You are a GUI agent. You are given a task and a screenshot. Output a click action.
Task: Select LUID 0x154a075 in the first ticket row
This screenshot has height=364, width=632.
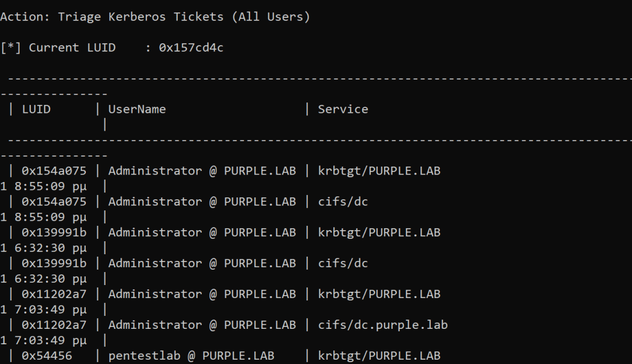(54, 171)
